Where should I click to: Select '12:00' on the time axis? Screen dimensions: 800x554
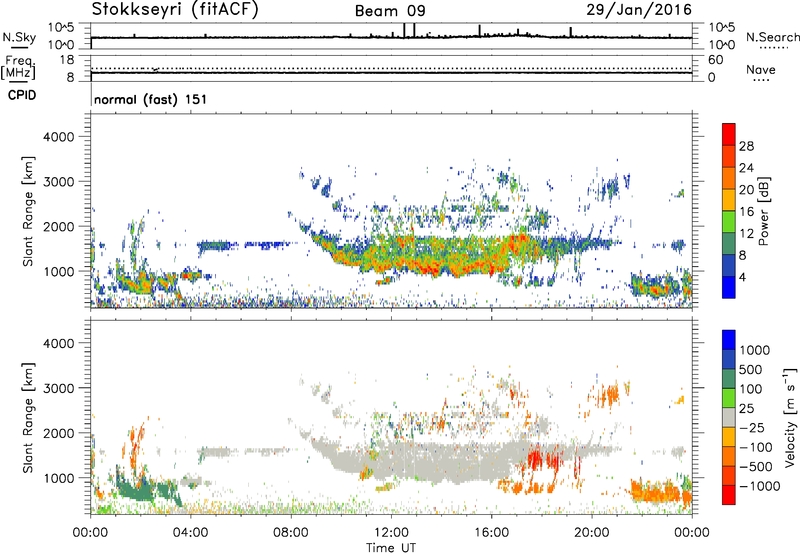(391, 533)
